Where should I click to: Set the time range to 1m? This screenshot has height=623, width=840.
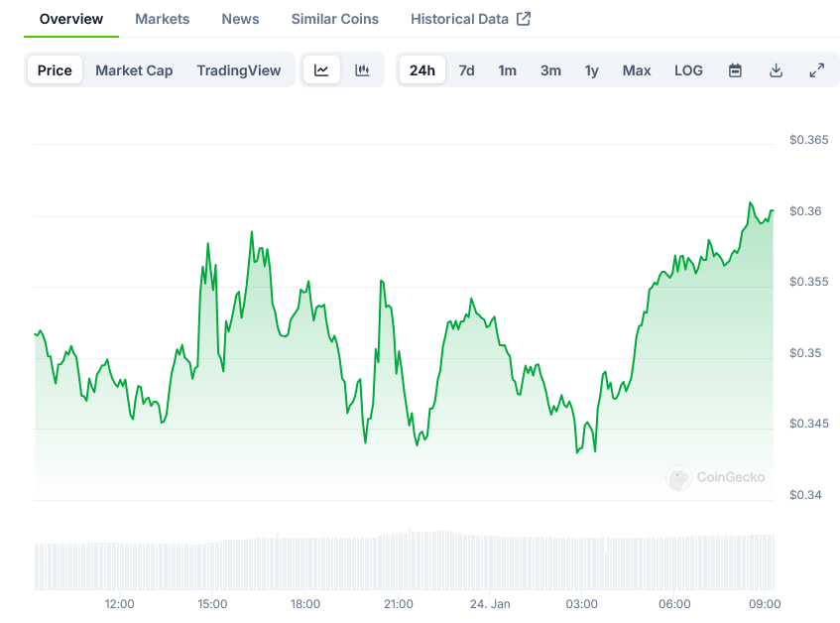pos(507,70)
